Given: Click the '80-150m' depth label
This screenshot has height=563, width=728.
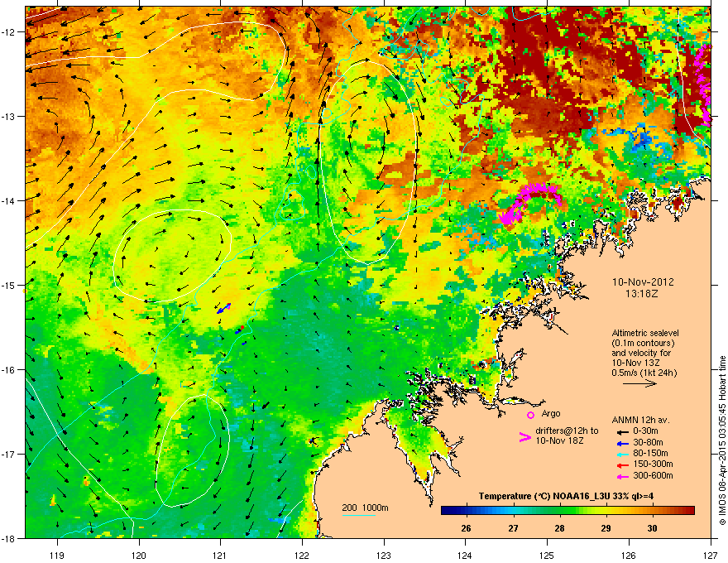Looking at the screenshot, I should click(x=650, y=454).
